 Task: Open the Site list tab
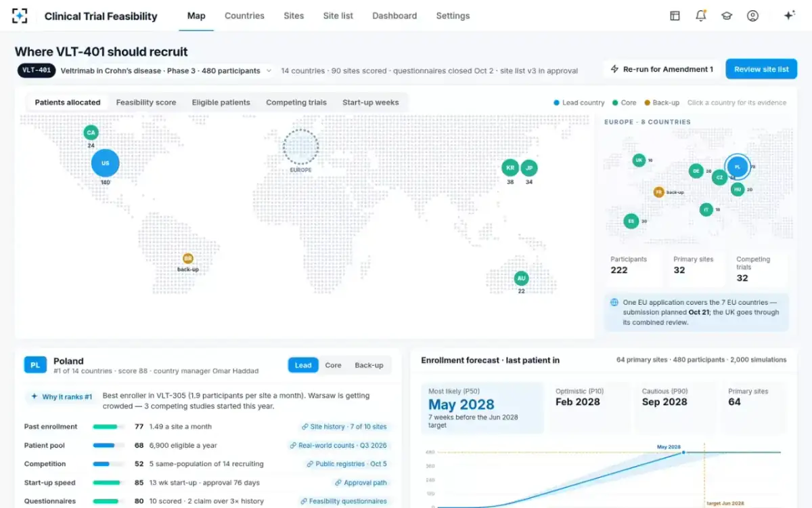coord(338,16)
